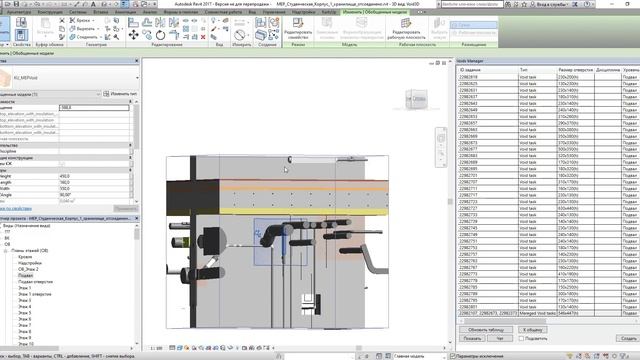640x360 pixels.
Task: Click the Voids Manager table horizontal scrollbar
Action: 506,321
